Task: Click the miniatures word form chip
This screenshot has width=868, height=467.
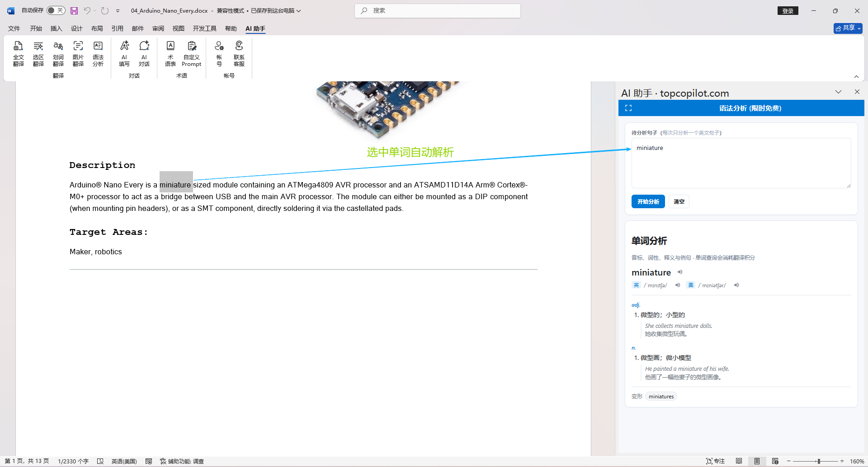Action: pos(661,397)
